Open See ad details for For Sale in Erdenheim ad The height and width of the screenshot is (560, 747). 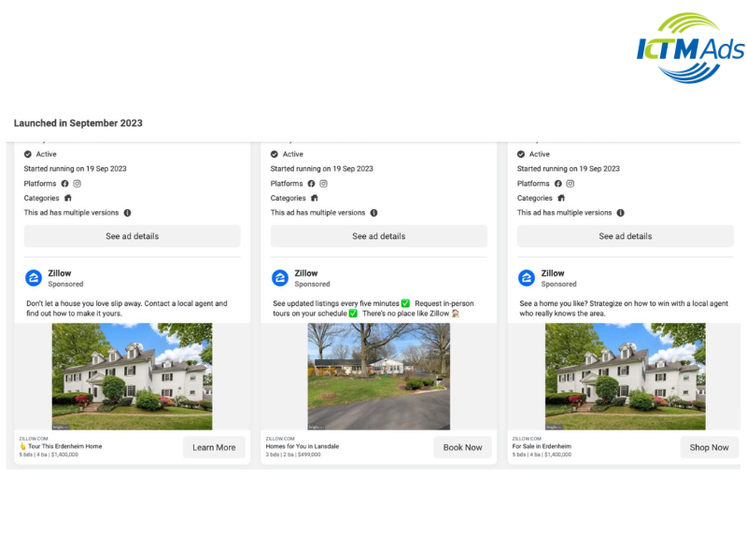(x=625, y=236)
